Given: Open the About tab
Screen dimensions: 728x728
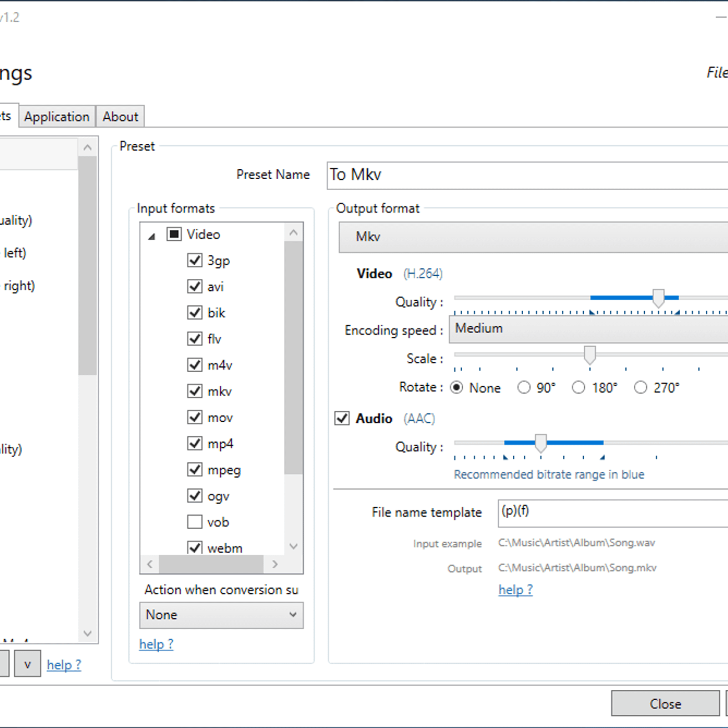Looking at the screenshot, I should (120, 116).
